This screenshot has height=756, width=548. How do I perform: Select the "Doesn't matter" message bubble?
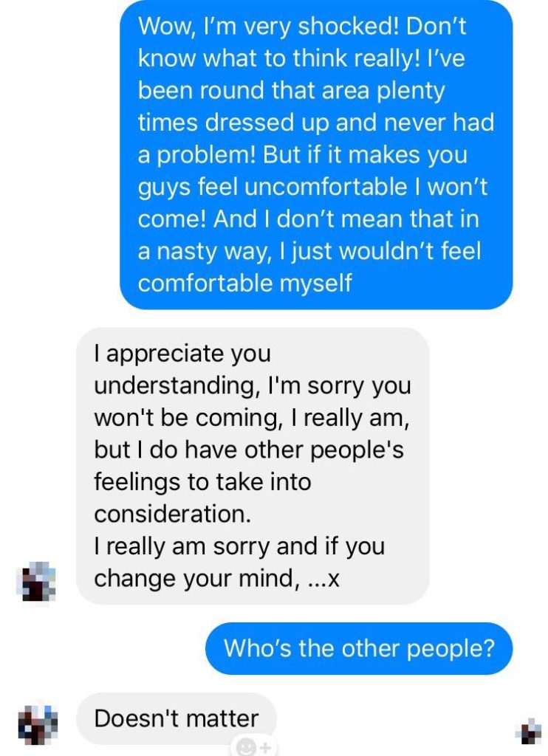[x=177, y=718]
